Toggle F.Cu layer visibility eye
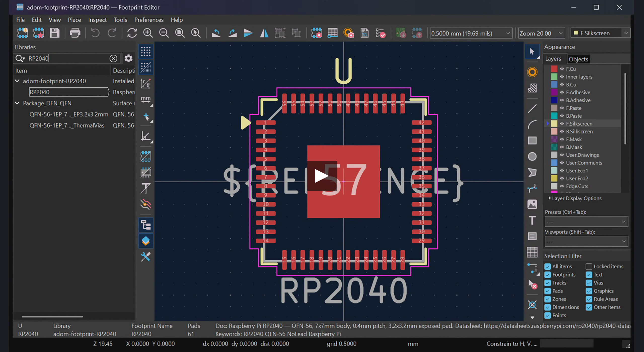 point(562,69)
